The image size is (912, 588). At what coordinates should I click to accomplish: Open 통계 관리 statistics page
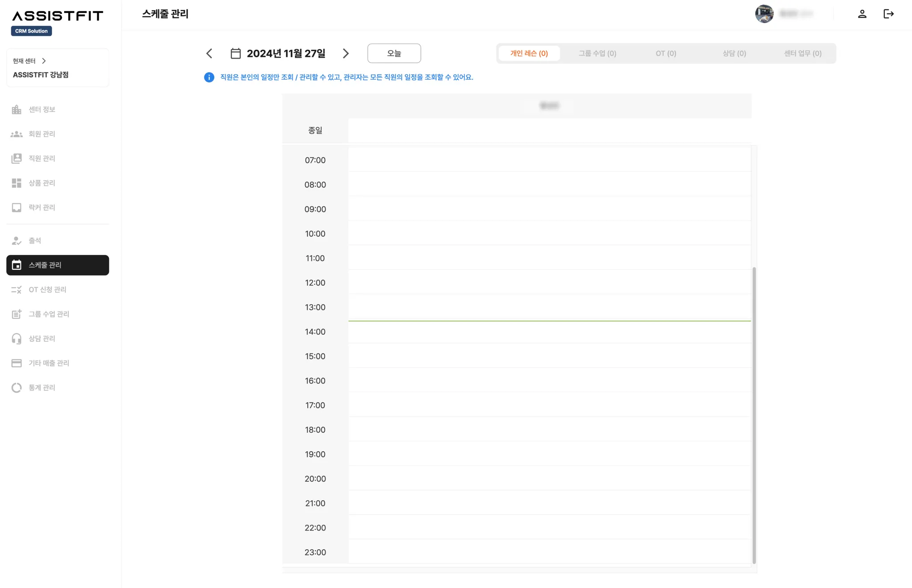coord(41,388)
